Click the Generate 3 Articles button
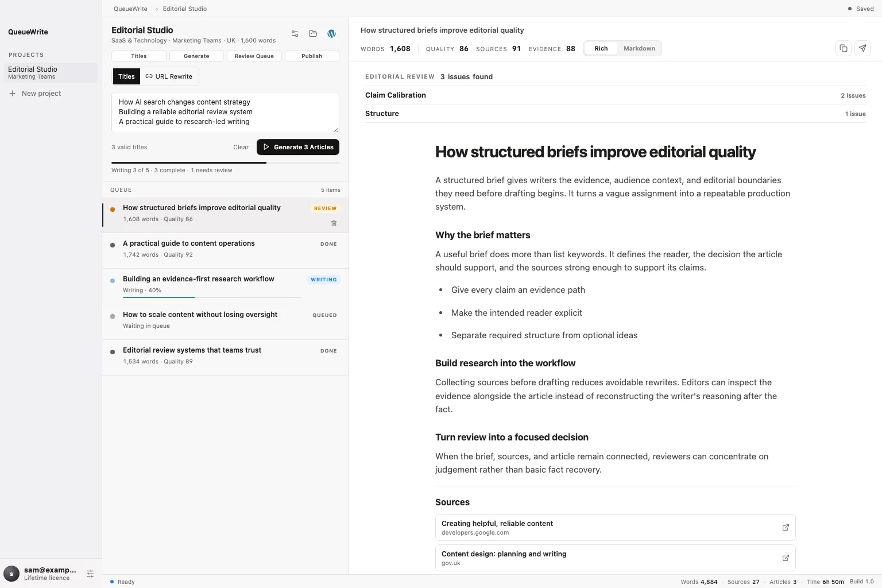Image resolution: width=882 pixels, height=588 pixels. pos(298,147)
